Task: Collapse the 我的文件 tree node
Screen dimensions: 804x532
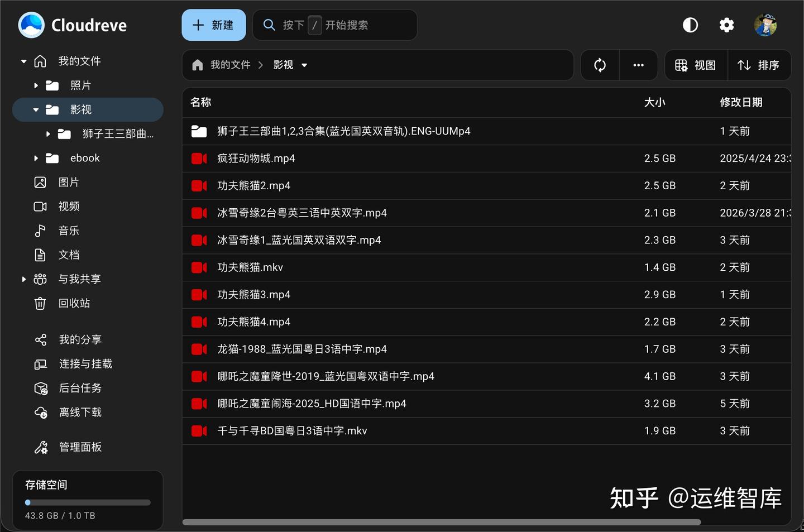Action: coord(23,61)
